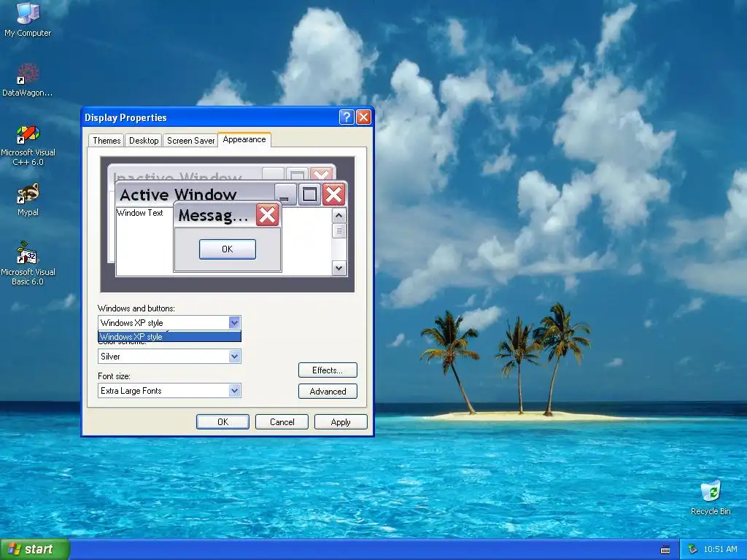The width and height of the screenshot is (747, 560).
Task: Click the tray icon beside the clock
Action: 692,549
